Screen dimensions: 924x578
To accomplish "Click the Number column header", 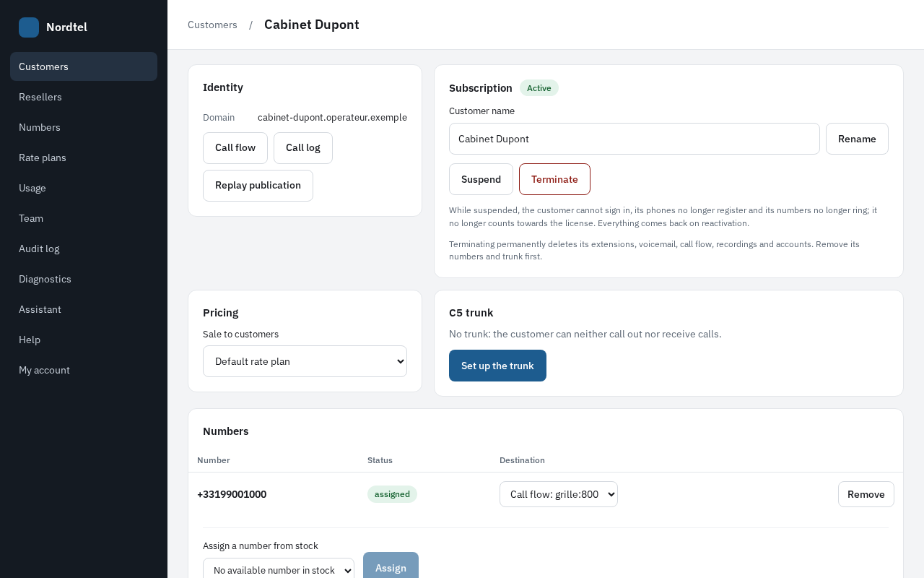I will tap(214, 460).
